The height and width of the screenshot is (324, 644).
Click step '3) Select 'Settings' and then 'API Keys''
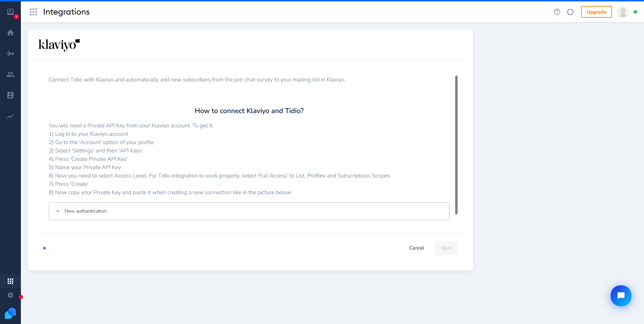[96, 151]
